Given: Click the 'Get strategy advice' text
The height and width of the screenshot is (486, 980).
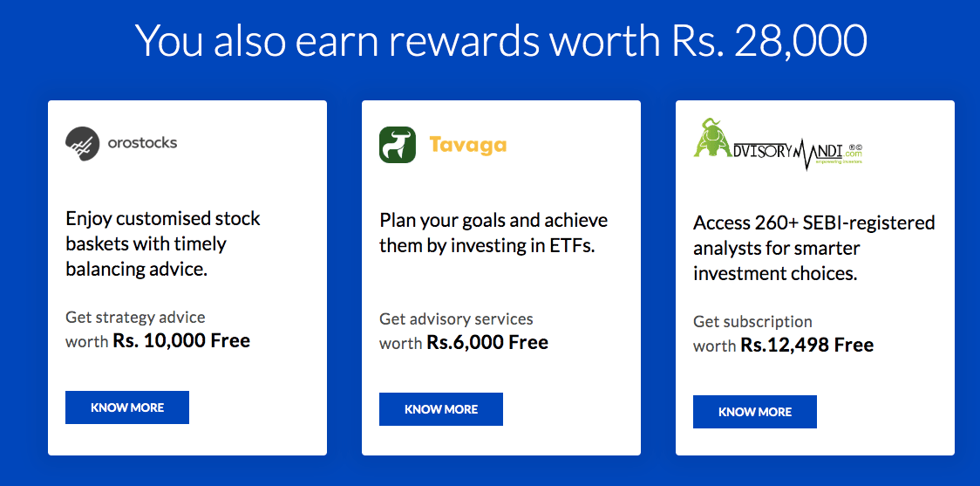Looking at the screenshot, I should pyautogui.click(x=135, y=317).
